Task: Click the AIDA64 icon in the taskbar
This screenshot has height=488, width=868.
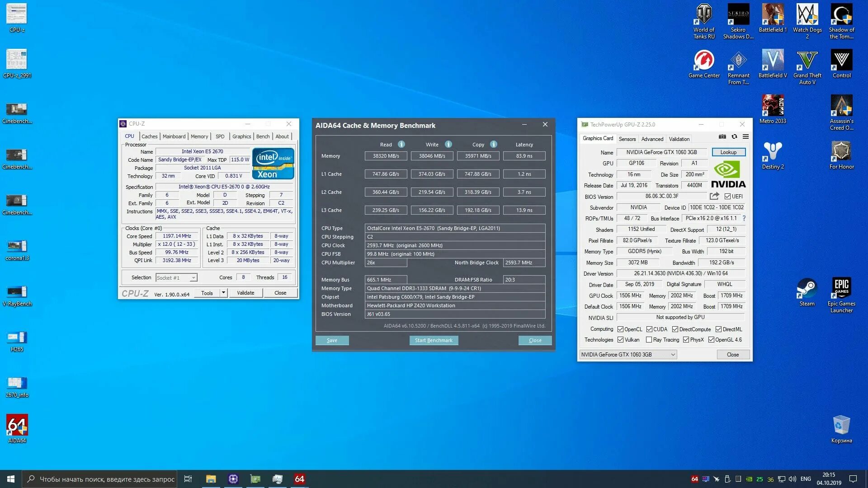Action: [x=299, y=479]
